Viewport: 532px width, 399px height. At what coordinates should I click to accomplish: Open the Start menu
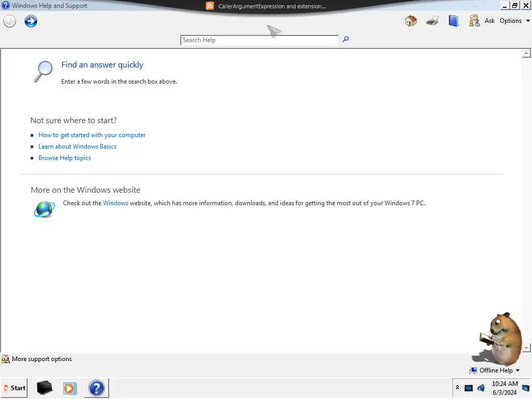click(15, 388)
